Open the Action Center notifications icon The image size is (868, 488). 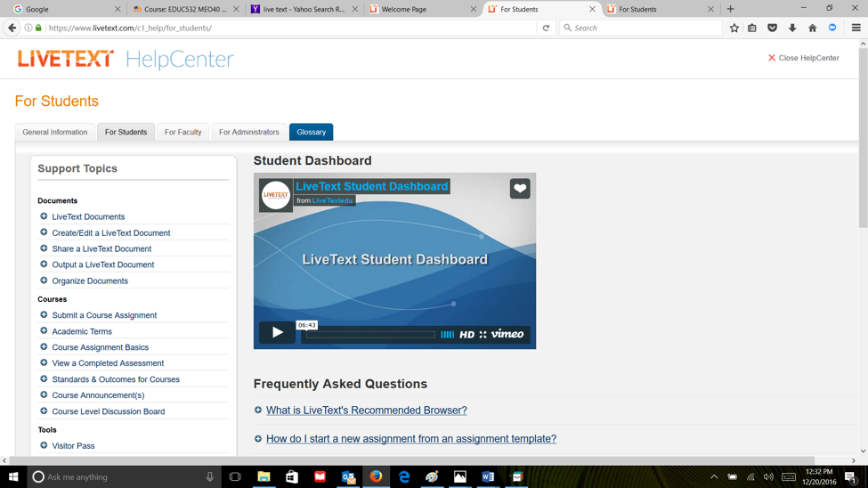[x=851, y=477]
